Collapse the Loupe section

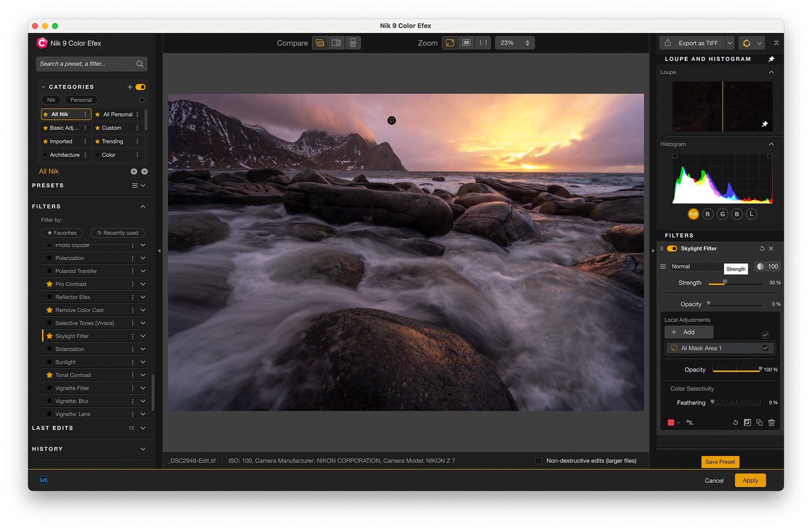tap(771, 72)
